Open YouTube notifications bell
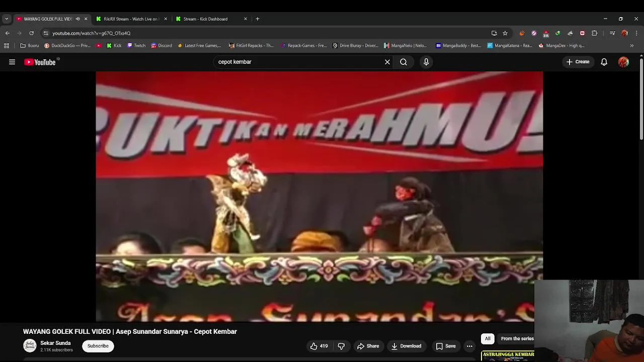644x362 pixels. (x=604, y=62)
